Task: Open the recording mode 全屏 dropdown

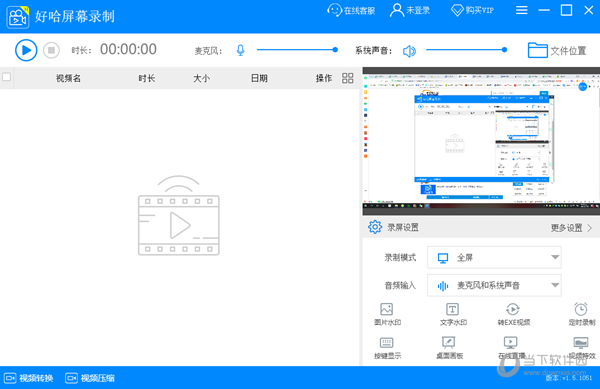Action: pos(494,257)
